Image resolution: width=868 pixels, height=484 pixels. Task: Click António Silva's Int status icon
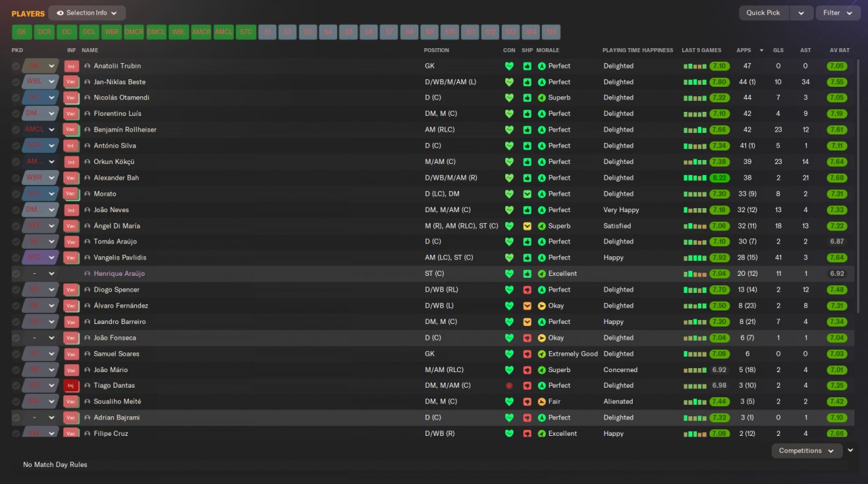coord(71,146)
